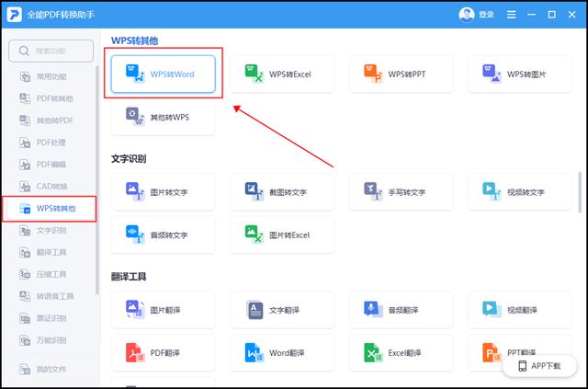
Task: Go to 翻译工具 in the sidebar
Action: pos(50,252)
